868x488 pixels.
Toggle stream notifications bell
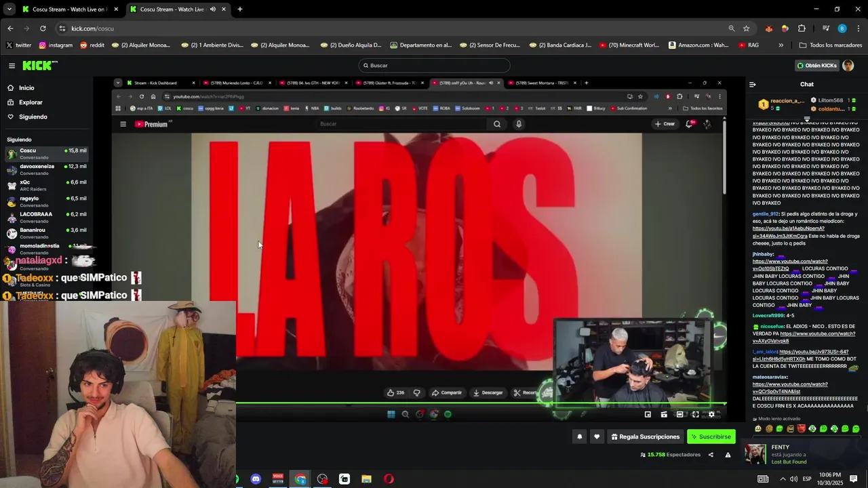tap(579, 437)
